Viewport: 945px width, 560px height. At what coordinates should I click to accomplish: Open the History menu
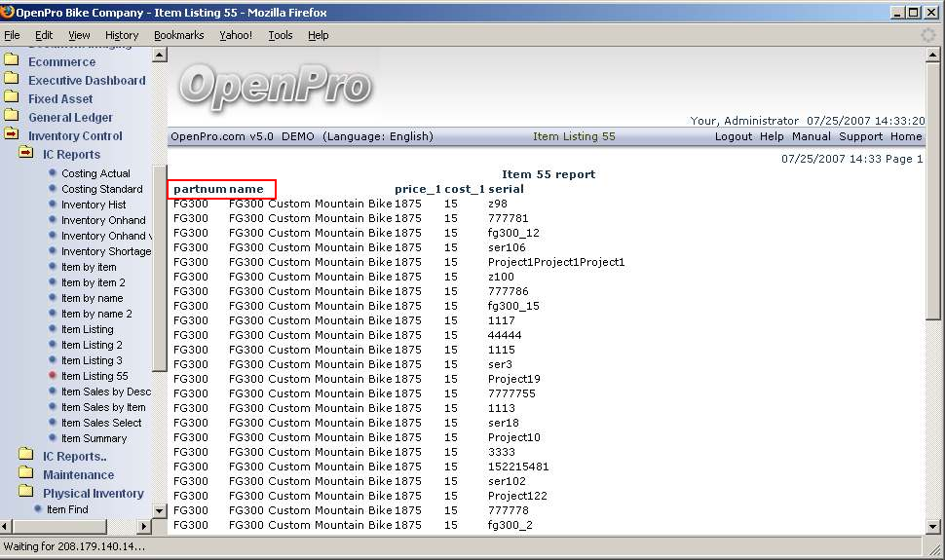tap(122, 35)
